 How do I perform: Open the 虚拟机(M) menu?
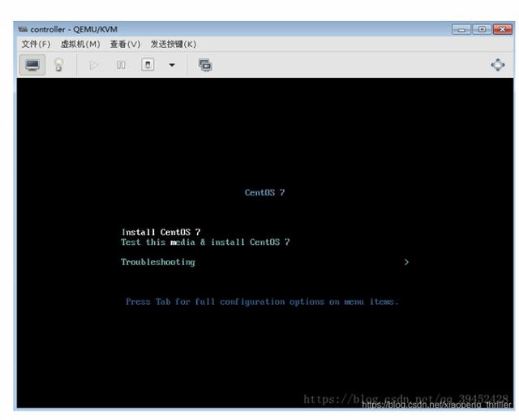[80, 44]
